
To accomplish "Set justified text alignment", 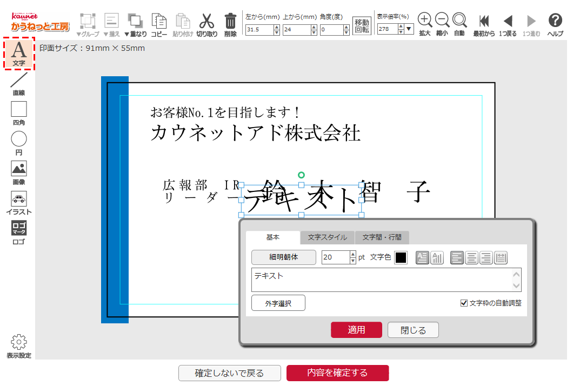I will 501,258.
